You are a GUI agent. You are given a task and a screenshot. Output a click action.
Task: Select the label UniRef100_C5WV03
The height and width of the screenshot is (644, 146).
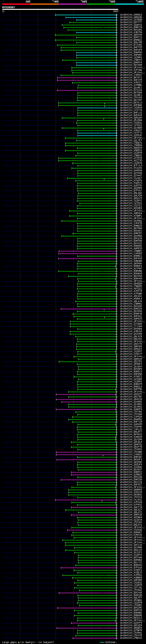click(x=131, y=60)
